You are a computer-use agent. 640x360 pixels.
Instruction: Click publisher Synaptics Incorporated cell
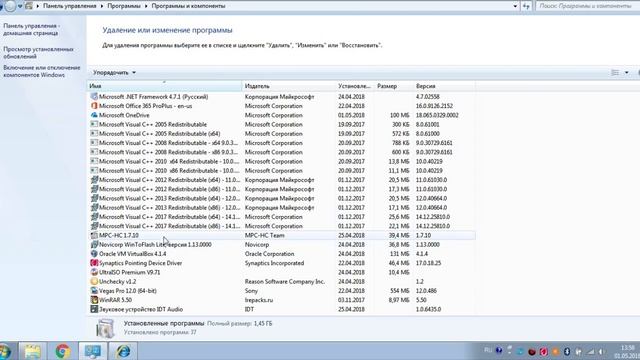point(274,263)
